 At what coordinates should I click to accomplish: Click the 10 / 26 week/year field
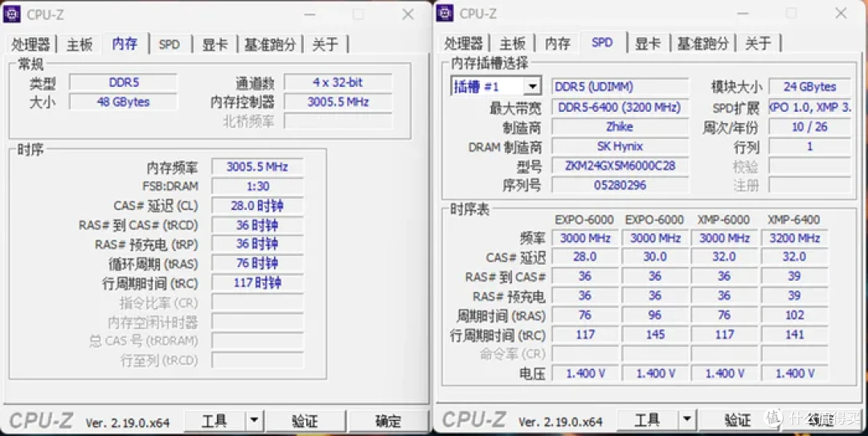(809, 127)
